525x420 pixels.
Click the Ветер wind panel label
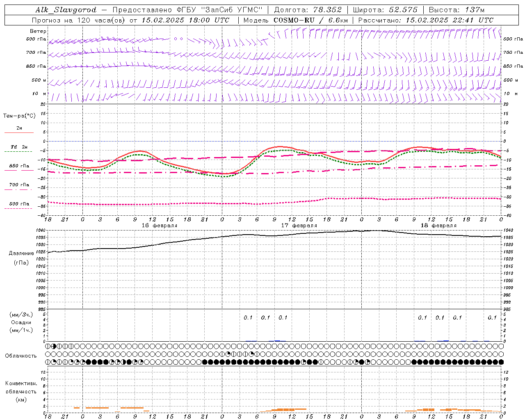pyautogui.click(x=38, y=31)
